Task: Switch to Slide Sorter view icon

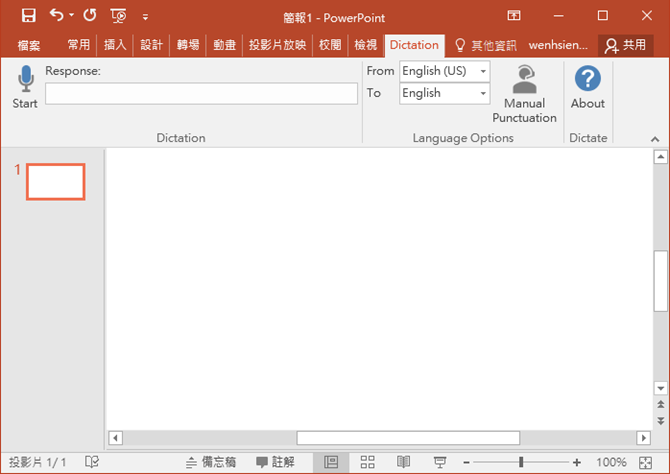Action: point(367,462)
